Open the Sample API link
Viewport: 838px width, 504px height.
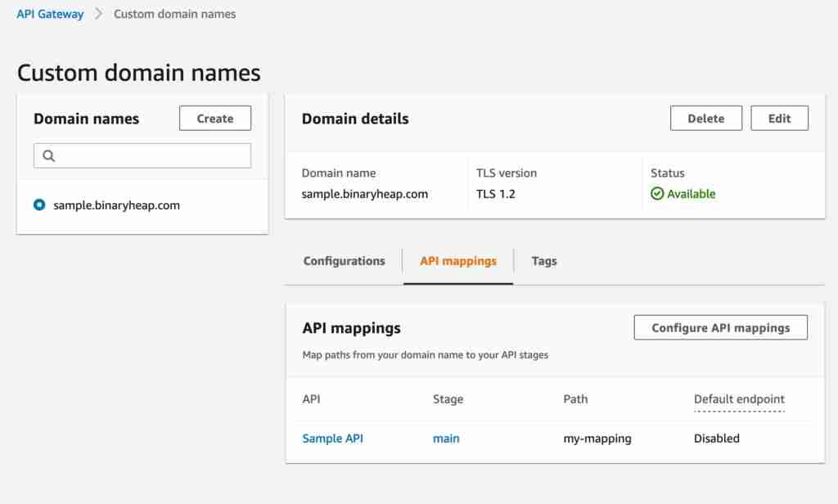pos(332,438)
